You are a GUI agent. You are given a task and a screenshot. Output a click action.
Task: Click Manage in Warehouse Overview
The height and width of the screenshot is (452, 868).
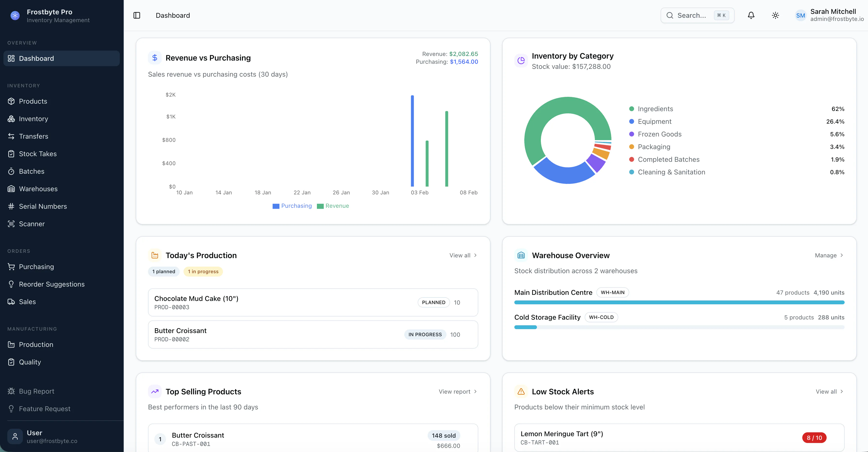pyautogui.click(x=829, y=255)
